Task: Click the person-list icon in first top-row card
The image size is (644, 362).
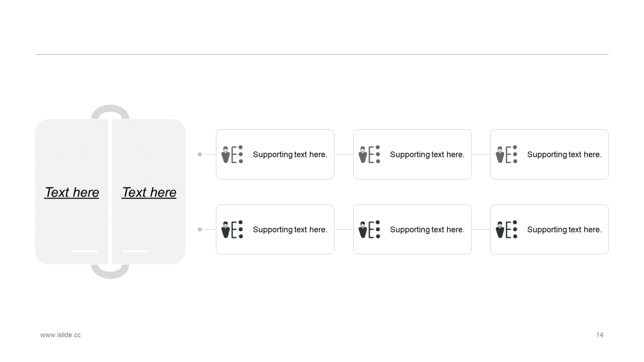Action: point(232,154)
